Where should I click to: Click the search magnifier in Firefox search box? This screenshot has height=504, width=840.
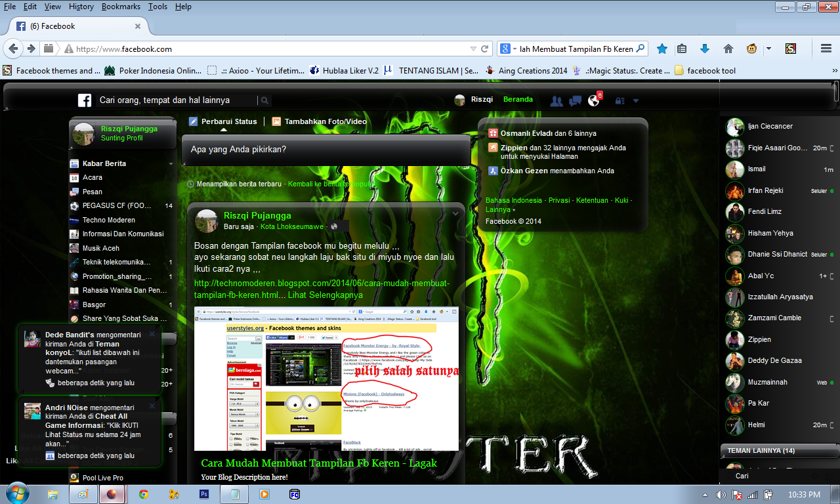pyautogui.click(x=640, y=49)
